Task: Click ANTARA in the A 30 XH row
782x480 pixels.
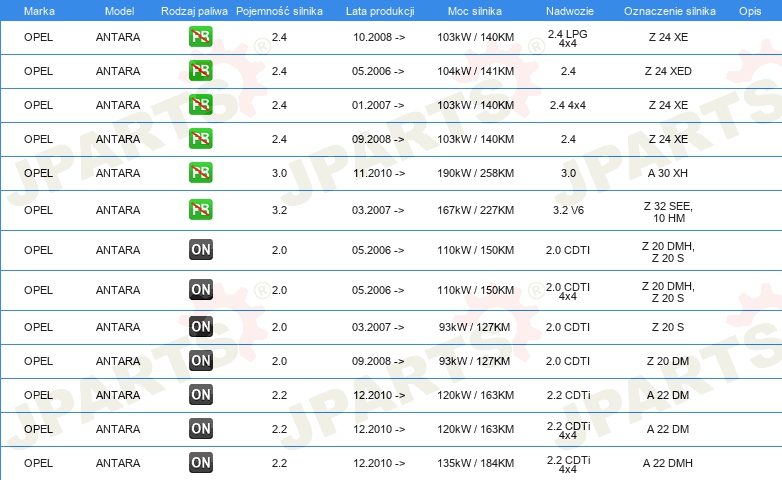Action: (118, 173)
